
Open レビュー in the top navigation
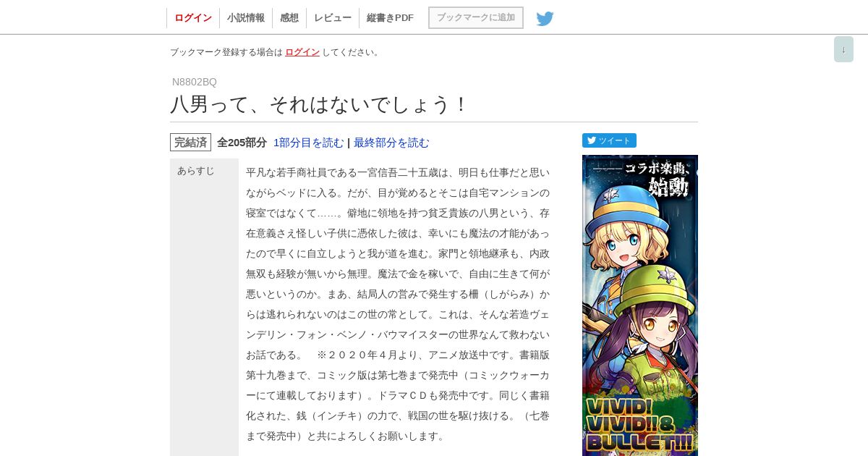[x=333, y=18]
